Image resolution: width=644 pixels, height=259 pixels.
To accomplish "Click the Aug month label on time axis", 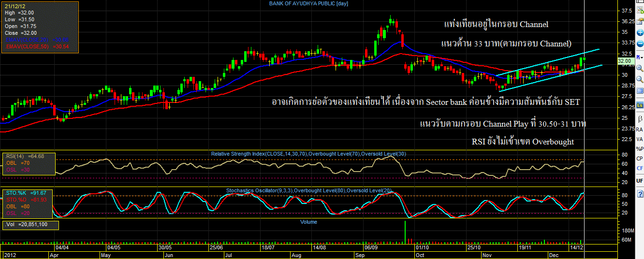I will (296, 254).
